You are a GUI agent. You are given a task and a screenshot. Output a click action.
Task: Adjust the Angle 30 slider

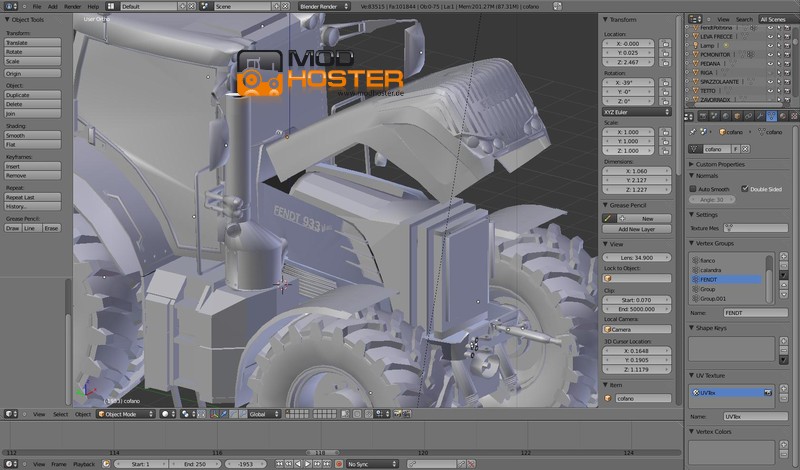click(711, 200)
